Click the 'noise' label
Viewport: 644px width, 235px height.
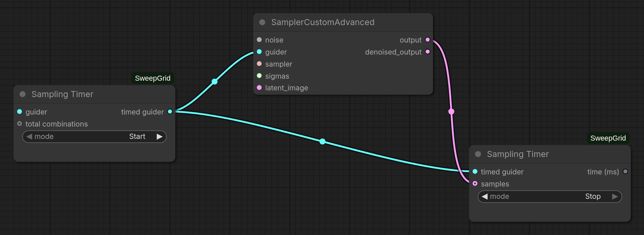[x=274, y=40]
